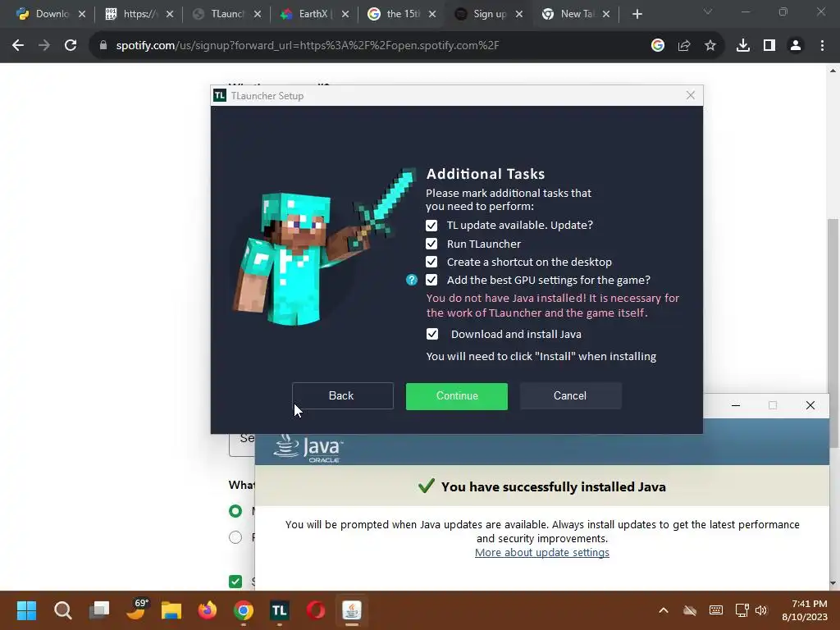Click the Google icon in address bar

click(x=658, y=46)
